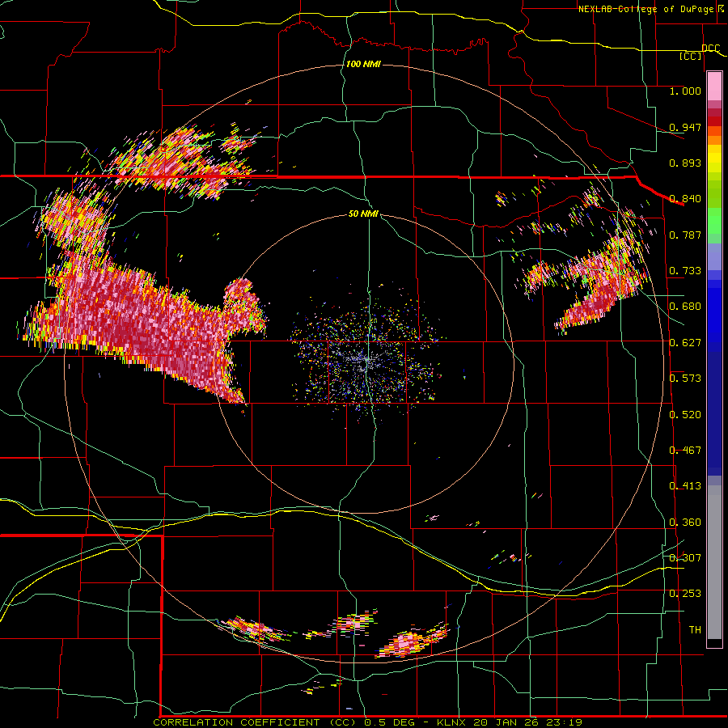The height and width of the screenshot is (728, 728).
Task: Select the 0.360 value on the color scale
Action: pyautogui.click(x=685, y=523)
